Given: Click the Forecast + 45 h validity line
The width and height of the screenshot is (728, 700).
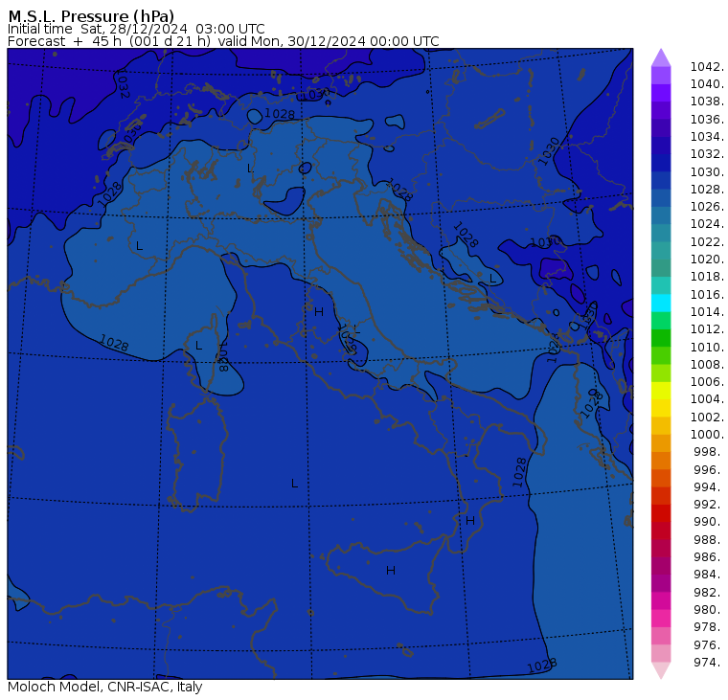Looking at the screenshot, I should coord(223,41).
